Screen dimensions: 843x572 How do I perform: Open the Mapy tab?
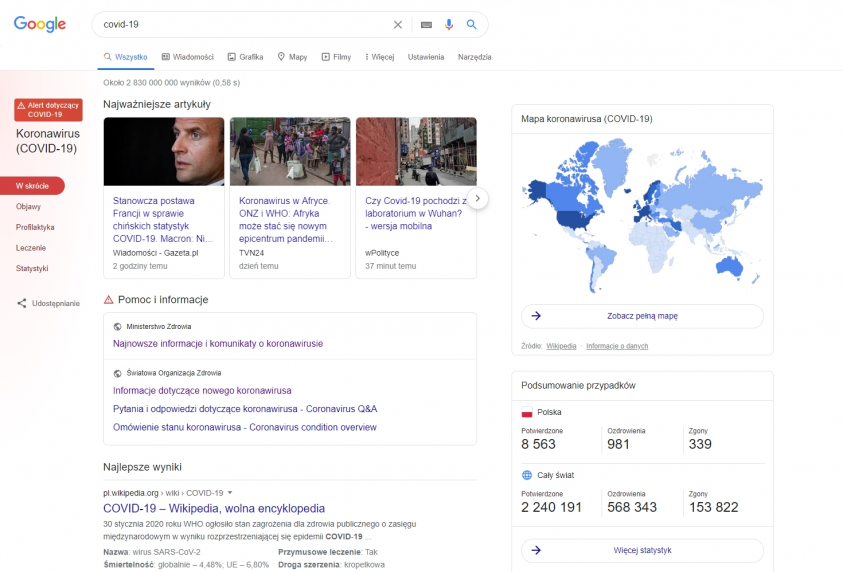pyautogui.click(x=292, y=57)
